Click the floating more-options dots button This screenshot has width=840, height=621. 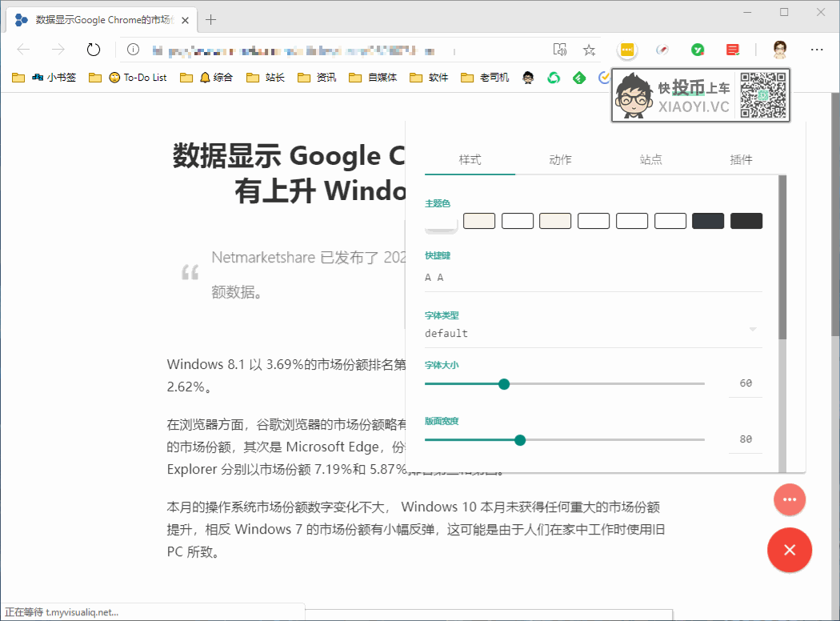(x=790, y=499)
